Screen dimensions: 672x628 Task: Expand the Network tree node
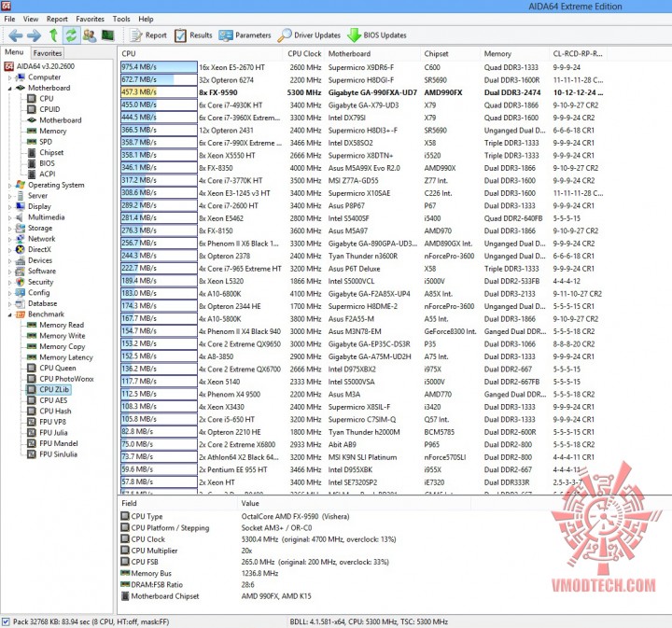pyautogui.click(x=10, y=240)
